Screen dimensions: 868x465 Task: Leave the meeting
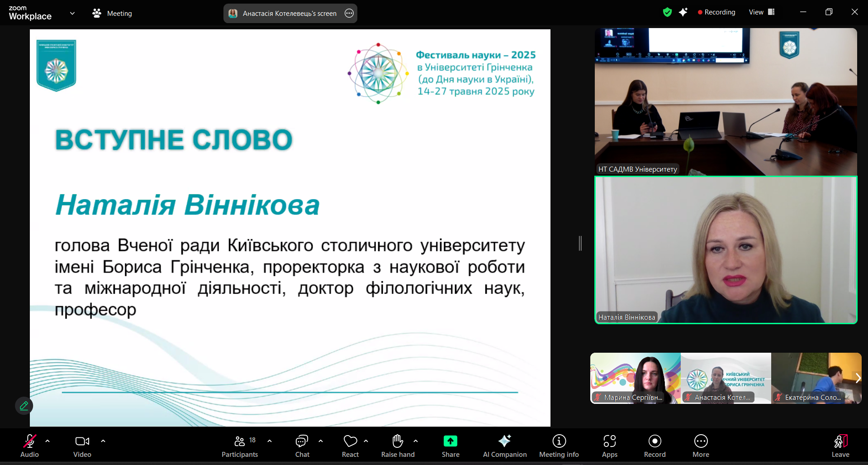tap(840, 446)
